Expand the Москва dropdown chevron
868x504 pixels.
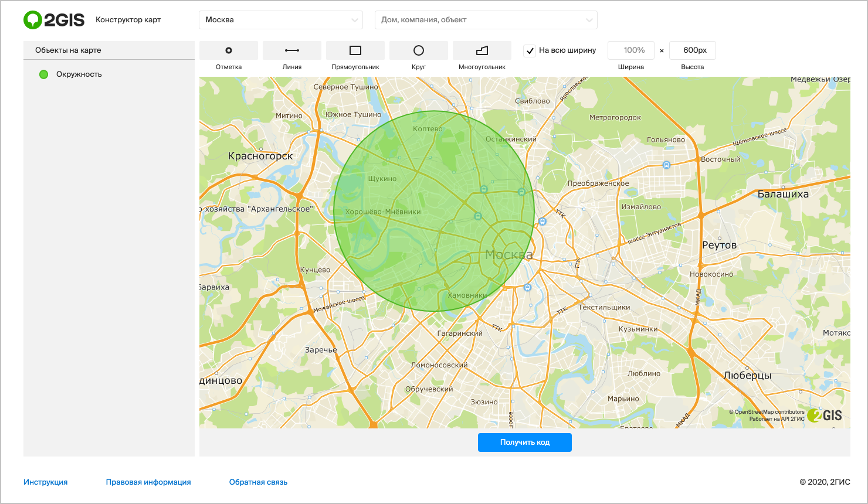(355, 20)
